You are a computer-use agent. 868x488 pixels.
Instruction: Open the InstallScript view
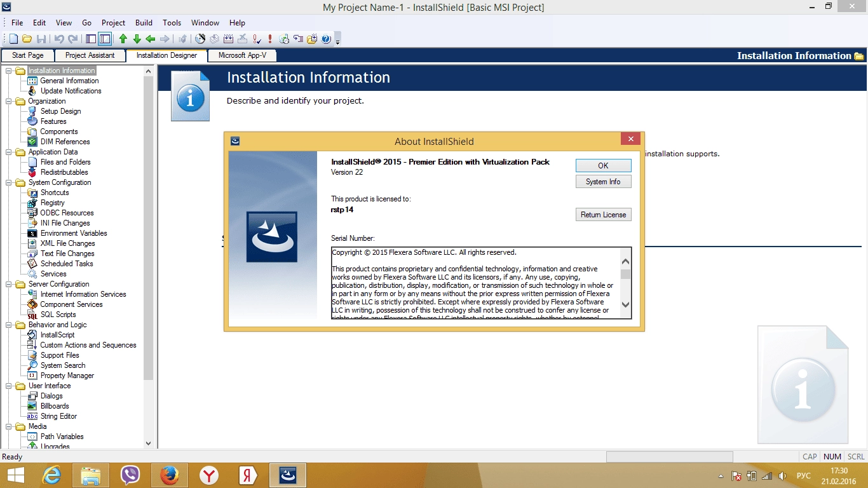pos(57,335)
